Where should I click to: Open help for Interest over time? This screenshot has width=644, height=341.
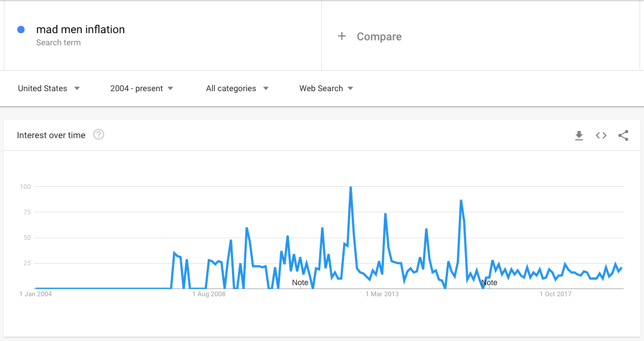[x=98, y=135]
